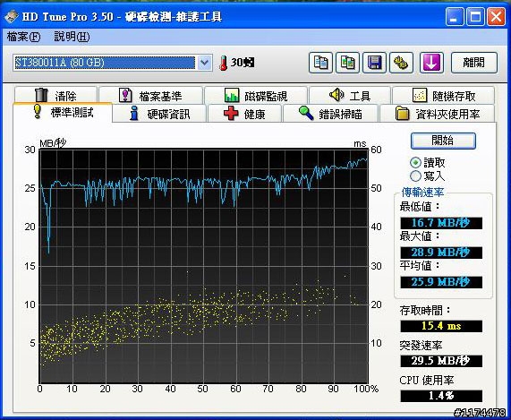Click the HD Tune Pro title bar icon
511x420 pixels.
coord(11,16)
